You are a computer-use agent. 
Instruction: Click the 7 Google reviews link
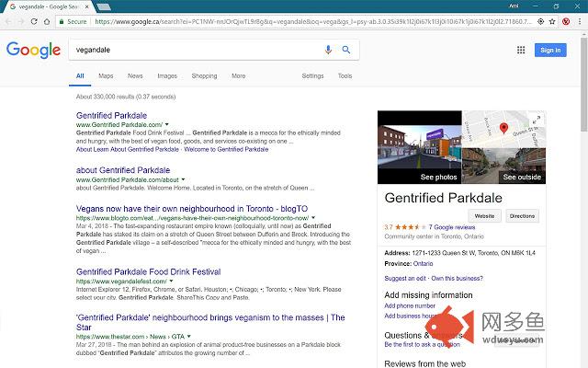coord(452,227)
